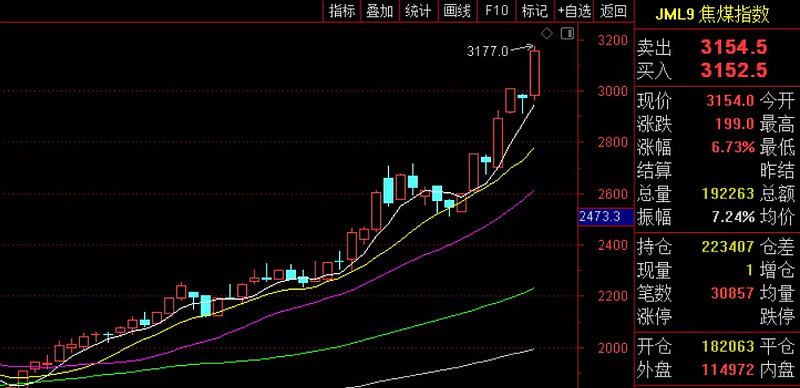Screen dimensions: 800x388
Task: Add to watchlist with +自选
Action: 574,11
